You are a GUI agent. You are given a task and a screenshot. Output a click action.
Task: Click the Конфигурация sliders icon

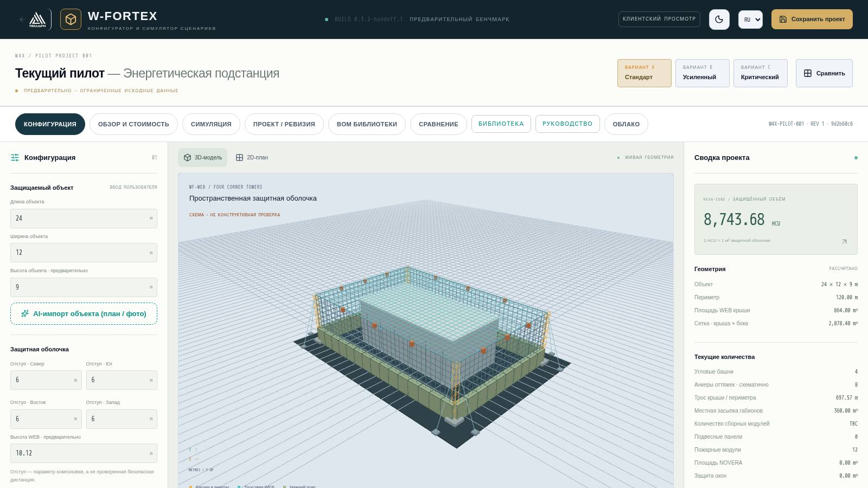15,158
